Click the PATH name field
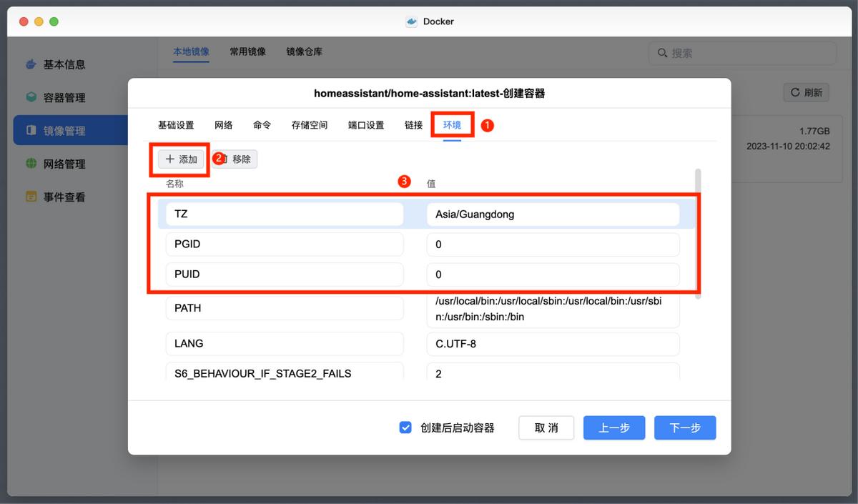The width and height of the screenshot is (858, 504). coord(285,308)
